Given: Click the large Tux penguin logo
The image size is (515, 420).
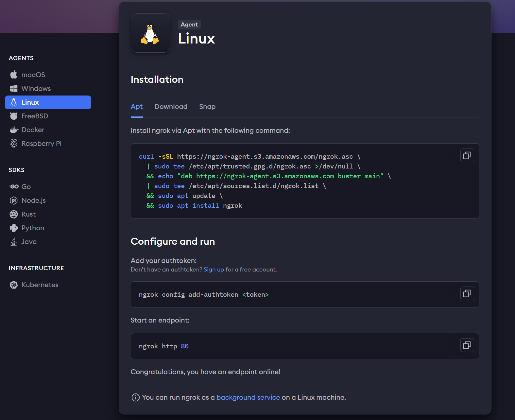Looking at the screenshot, I should coord(150,33).
